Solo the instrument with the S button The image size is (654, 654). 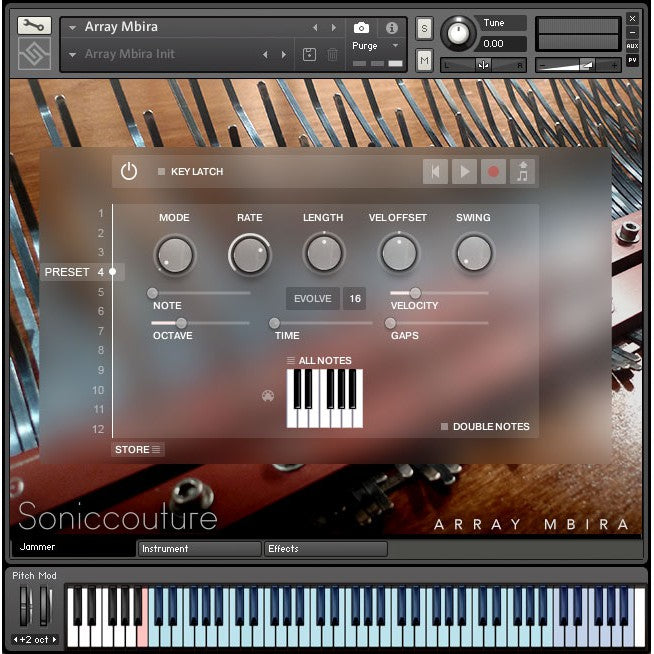pos(424,28)
